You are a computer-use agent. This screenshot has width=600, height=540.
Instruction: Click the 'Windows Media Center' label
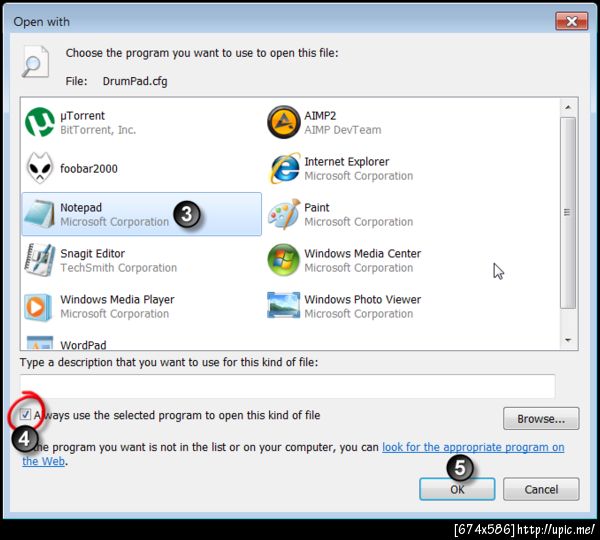pos(362,253)
